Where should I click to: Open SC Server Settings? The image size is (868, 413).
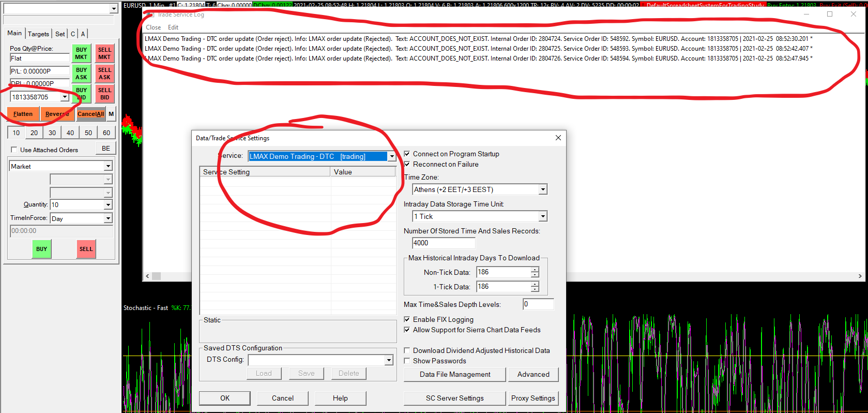click(455, 398)
